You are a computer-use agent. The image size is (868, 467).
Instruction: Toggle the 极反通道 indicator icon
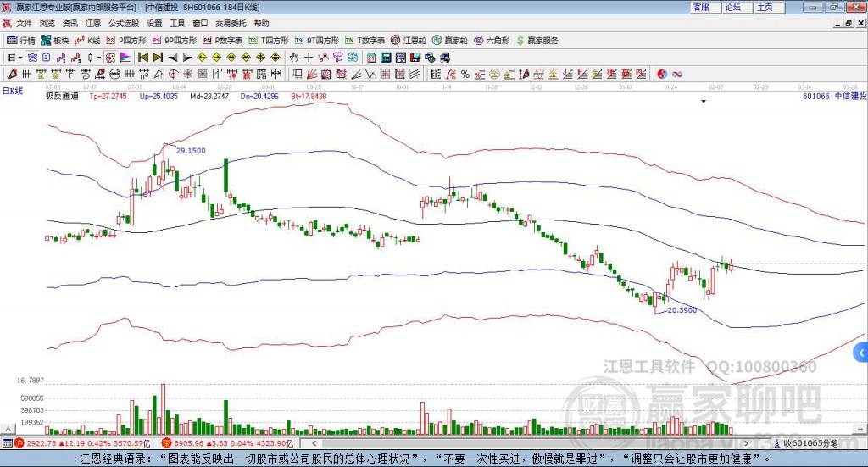(x=111, y=58)
